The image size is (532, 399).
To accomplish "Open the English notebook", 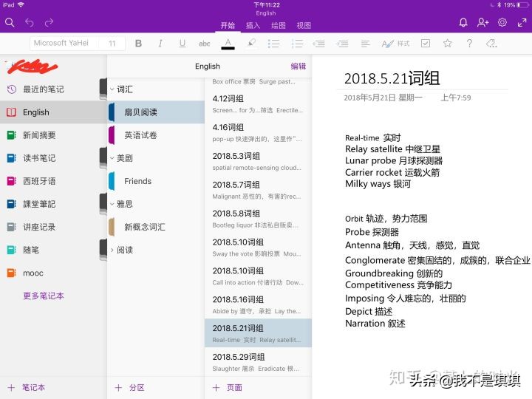I will pos(53,112).
